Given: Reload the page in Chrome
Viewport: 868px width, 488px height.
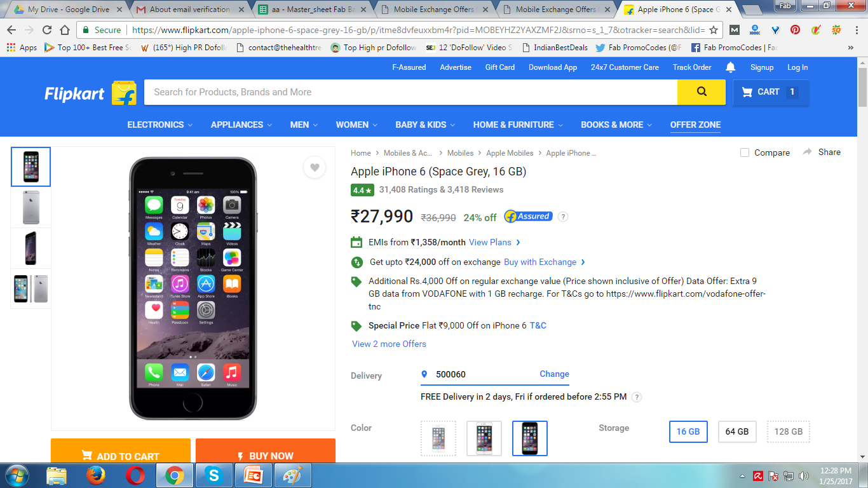Looking at the screenshot, I should (x=47, y=30).
